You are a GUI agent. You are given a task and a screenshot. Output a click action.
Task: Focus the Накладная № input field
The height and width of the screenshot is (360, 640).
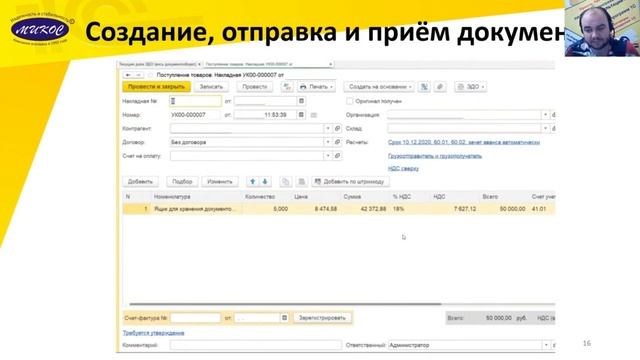pyautogui.click(x=196, y=101)
